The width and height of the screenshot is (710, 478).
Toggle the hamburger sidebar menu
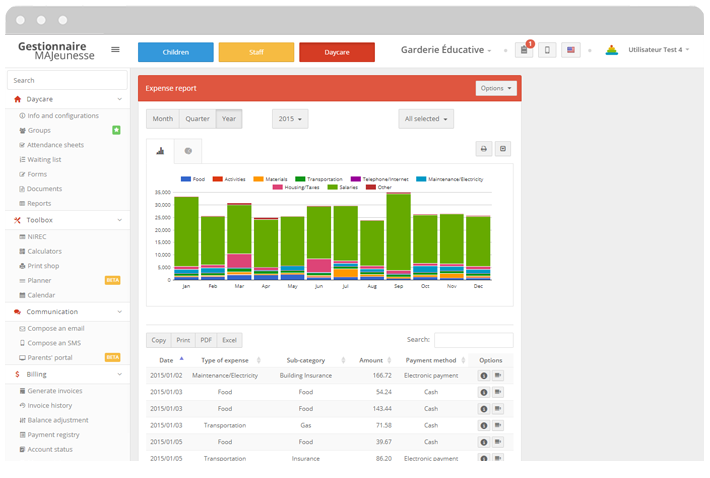pyautogui.click(x=115, y=49)
